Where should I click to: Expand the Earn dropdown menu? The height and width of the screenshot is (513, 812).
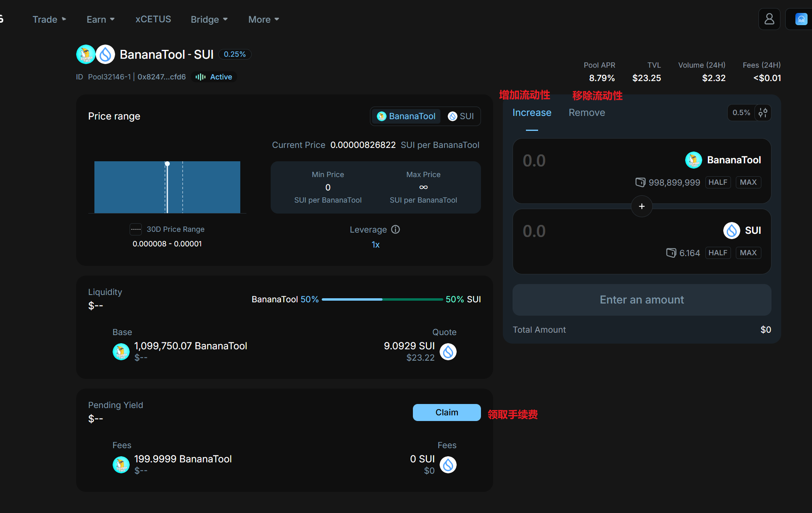click(100, 19)
